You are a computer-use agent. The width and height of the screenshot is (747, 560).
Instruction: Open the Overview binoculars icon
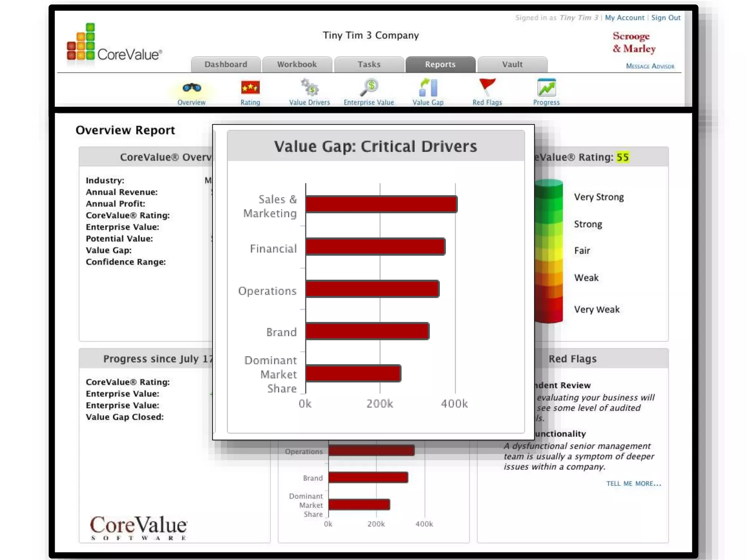pyautogui.click(x=191, y=88)
